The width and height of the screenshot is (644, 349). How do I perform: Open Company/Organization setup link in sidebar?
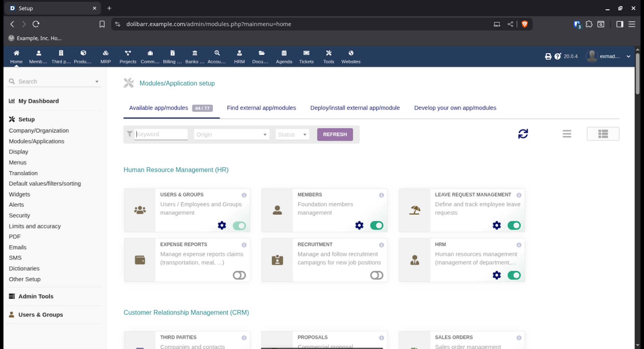coord(39,131)
